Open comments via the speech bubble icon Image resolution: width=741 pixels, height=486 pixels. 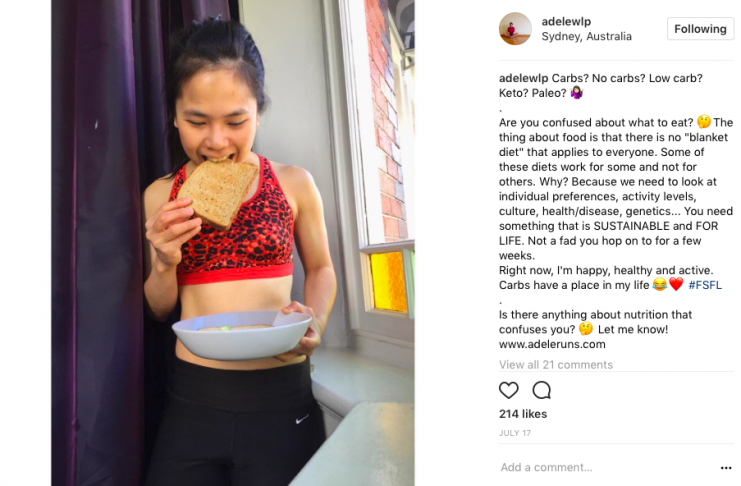(x=542, y=390)
